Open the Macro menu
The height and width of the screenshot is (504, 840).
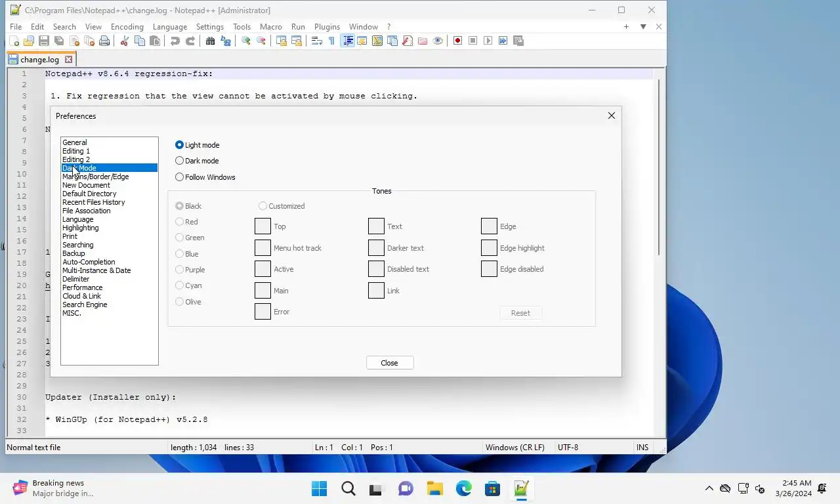pyautogui.click(x=271, y=27)
